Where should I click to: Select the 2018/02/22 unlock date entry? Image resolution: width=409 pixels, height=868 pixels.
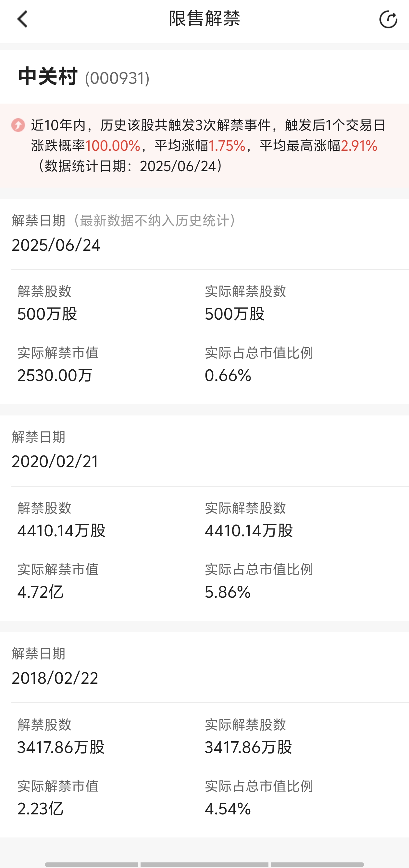tap(55, 678)
